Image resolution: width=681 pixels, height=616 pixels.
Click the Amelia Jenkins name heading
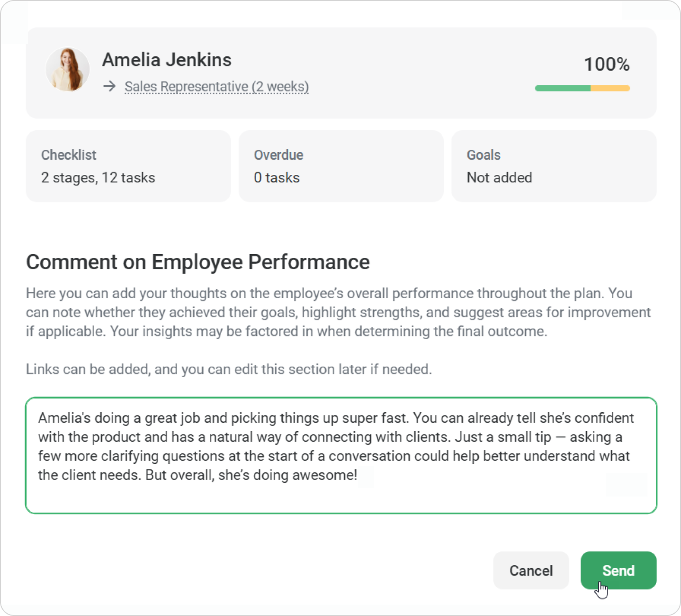(167, 60)
